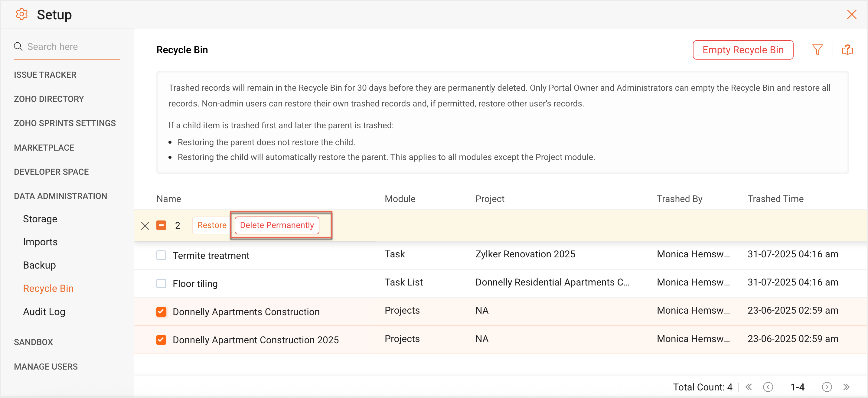Open the Storage menu item
This screenshot has height=398, width=868.
coord(40,219)
